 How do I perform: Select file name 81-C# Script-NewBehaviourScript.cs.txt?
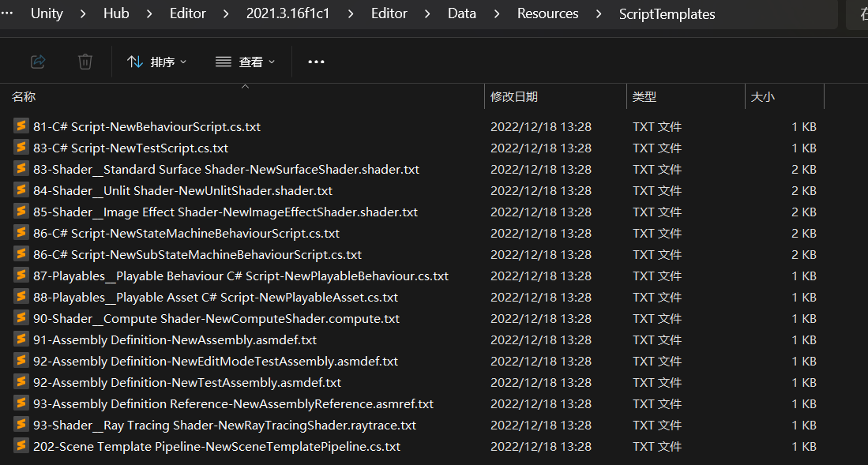tap(147, 127)
